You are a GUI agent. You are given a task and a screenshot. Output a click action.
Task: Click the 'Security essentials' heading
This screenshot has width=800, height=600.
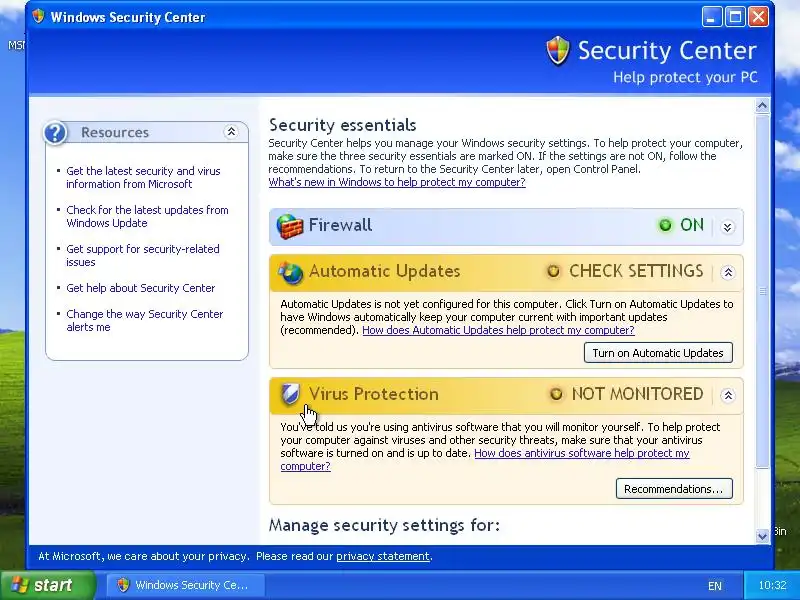(x=342, y=125)
